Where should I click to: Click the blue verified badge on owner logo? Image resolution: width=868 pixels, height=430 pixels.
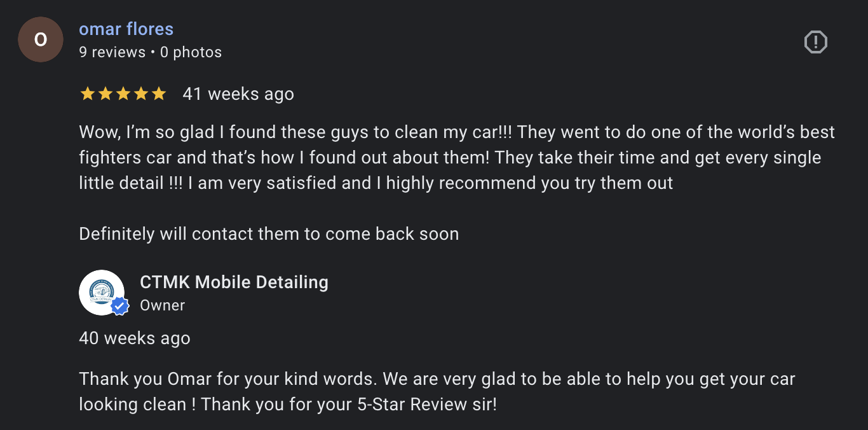(x=120, y=307)
